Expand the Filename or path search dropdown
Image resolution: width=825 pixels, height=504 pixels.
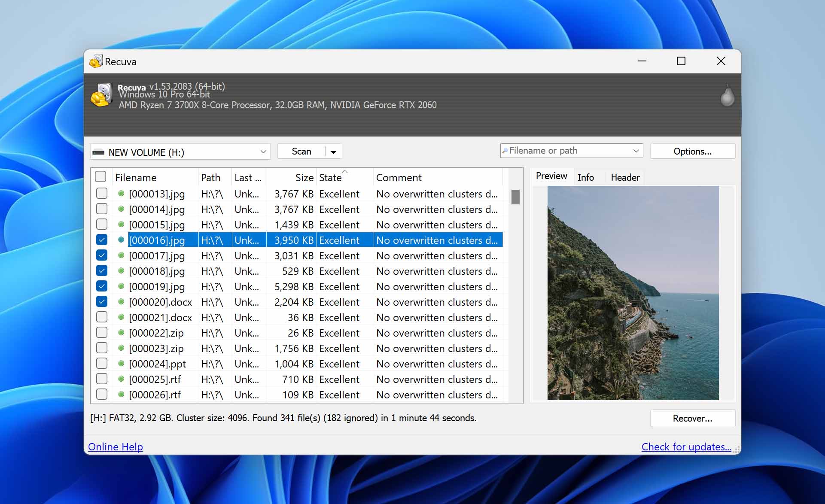(x=636, y=151)
